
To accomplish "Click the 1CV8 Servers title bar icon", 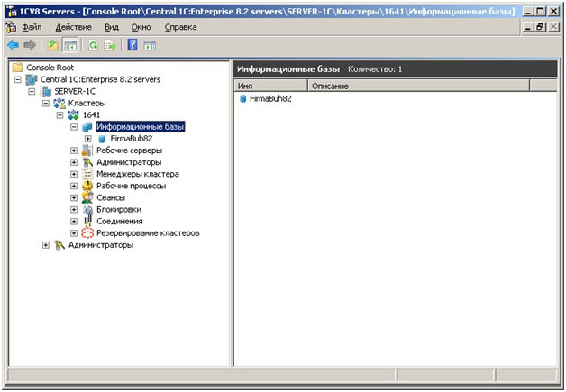I will point(11,11).
